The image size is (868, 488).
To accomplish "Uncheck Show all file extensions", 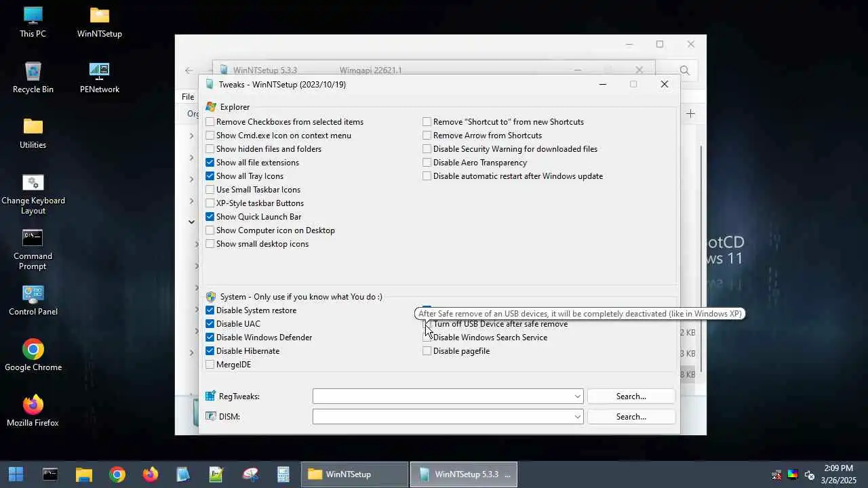I will click(x=210, y=163).
